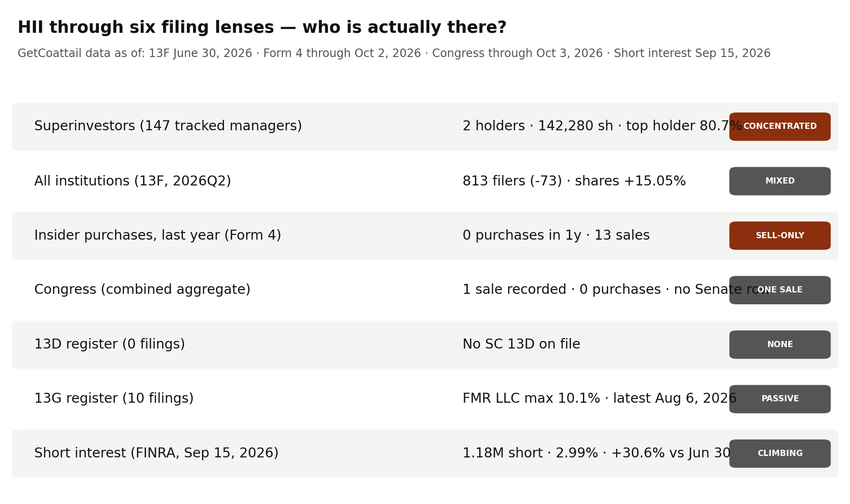The height and width of the screenshot is (504, 850).
Task: Select the Congress combined aggregate label
Action: [142, 290]
